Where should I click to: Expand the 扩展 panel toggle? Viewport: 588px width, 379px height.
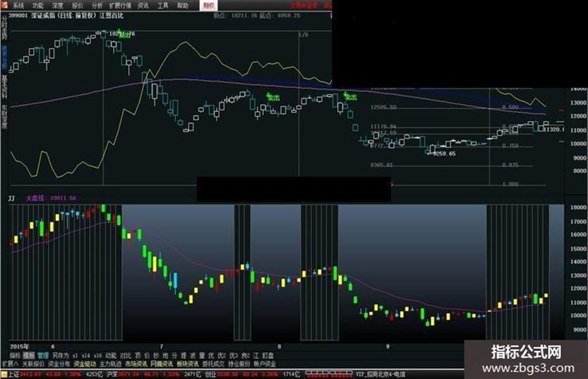(10, 363)
